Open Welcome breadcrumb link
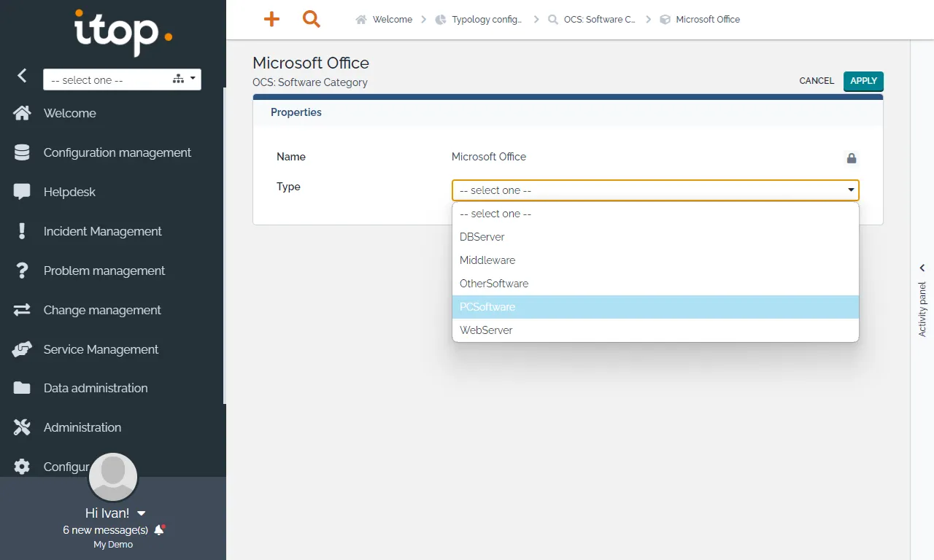 point(393,20)
